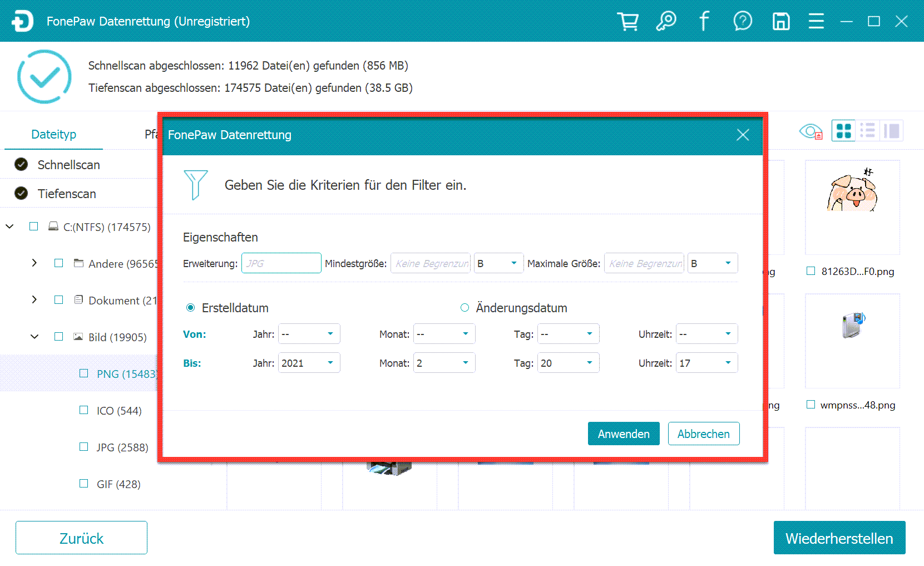Select the Schnellscan row
The width and height of the screenshot is (924, 566).
coord(79,165)
